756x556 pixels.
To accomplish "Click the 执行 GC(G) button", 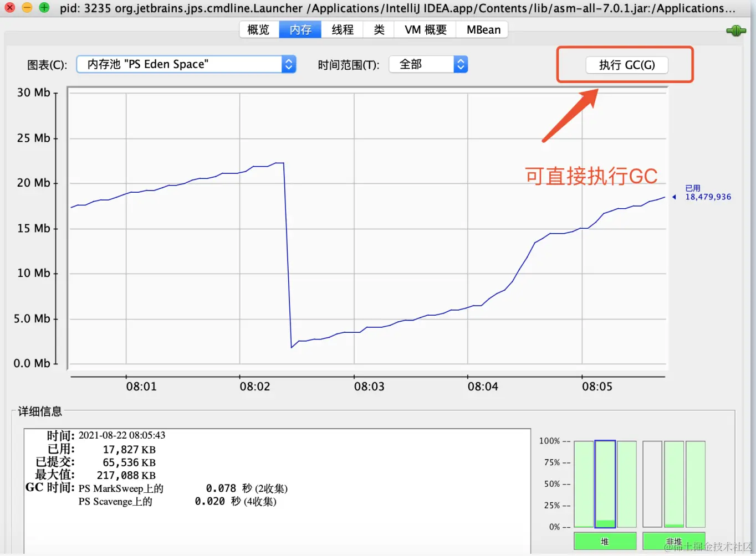I will coord(627,65).
